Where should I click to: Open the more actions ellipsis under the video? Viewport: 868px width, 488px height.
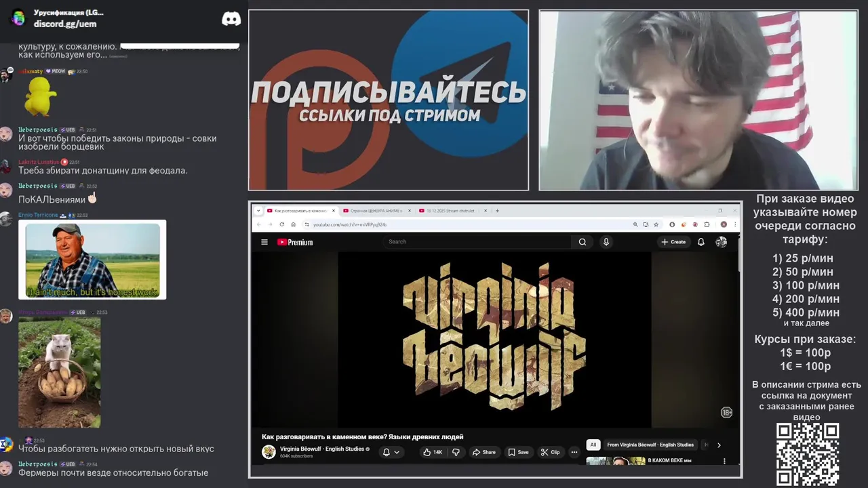point(574,452)
